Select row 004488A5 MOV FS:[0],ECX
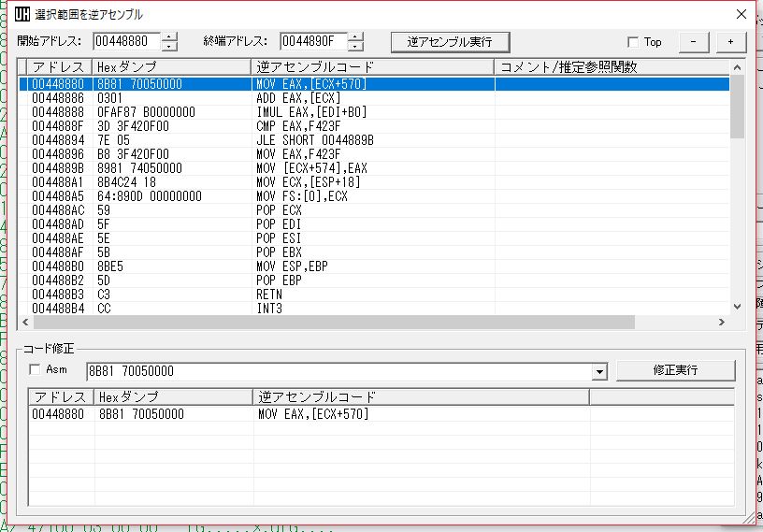This screenshot has width=763, height=532. pyautogui.click(x=374, y=196)
